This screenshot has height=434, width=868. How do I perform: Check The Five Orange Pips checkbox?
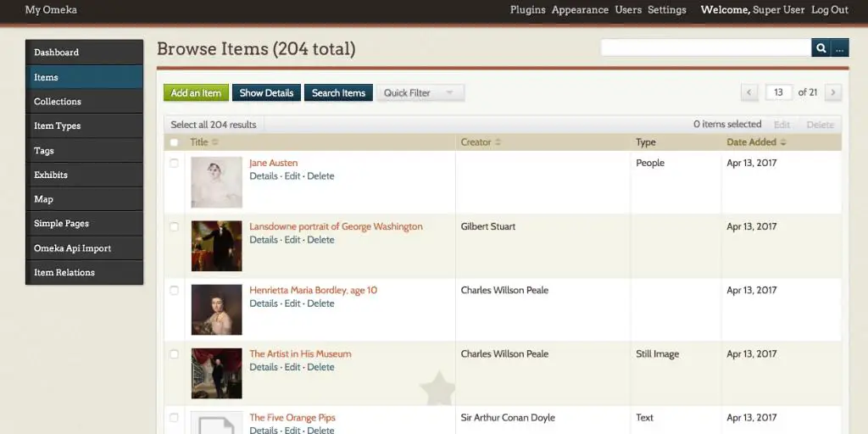coord(175,418)
